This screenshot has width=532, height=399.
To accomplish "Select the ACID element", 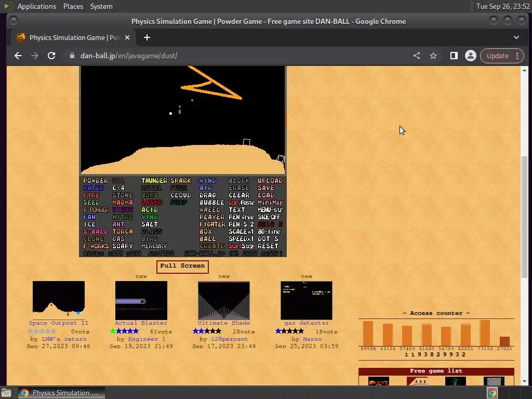I will coord(150,210).
